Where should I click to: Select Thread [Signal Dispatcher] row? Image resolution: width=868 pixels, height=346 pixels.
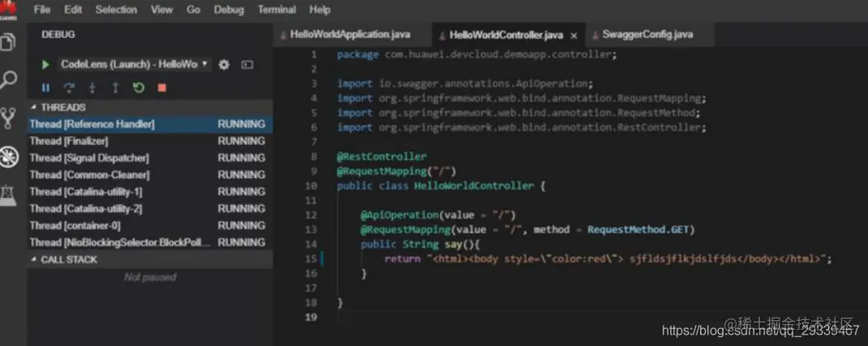pos(150,158)
